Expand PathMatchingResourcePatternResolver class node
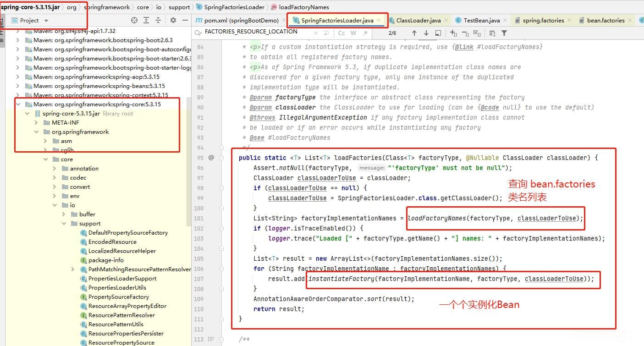This screenshot has height=346, width=644. [x=73, y=269]
